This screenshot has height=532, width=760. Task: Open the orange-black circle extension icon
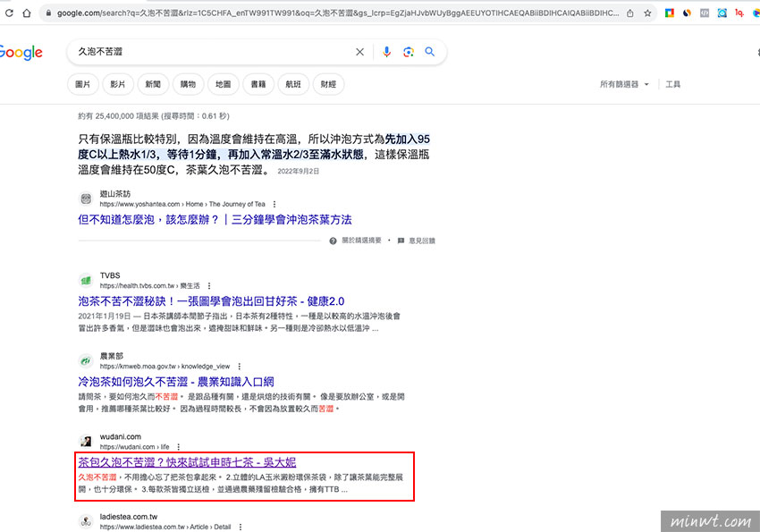coord(687,13)
